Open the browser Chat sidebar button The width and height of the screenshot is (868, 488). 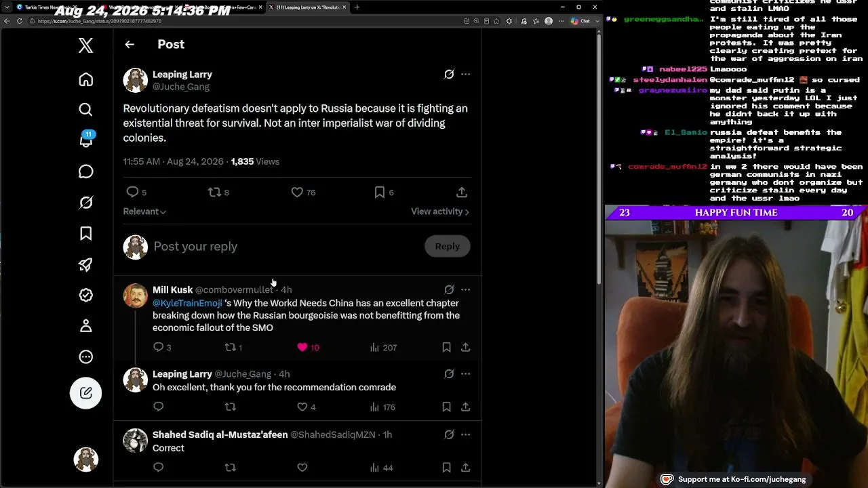click(x=580, y=21)
